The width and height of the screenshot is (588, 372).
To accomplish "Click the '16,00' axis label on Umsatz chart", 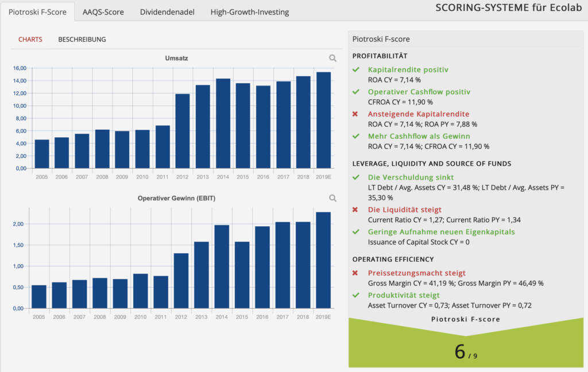I will (x=20, y=68).
